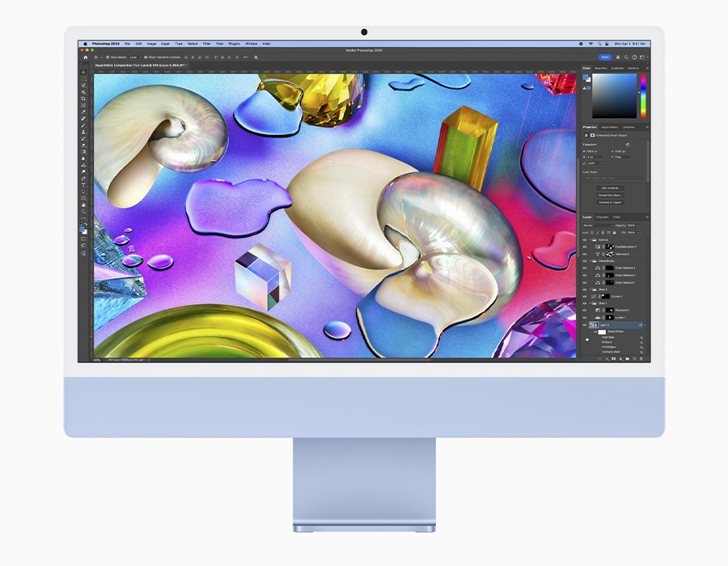728x566 pixels.
Task: Switch to the Channels tab
Action: point(602,218)
